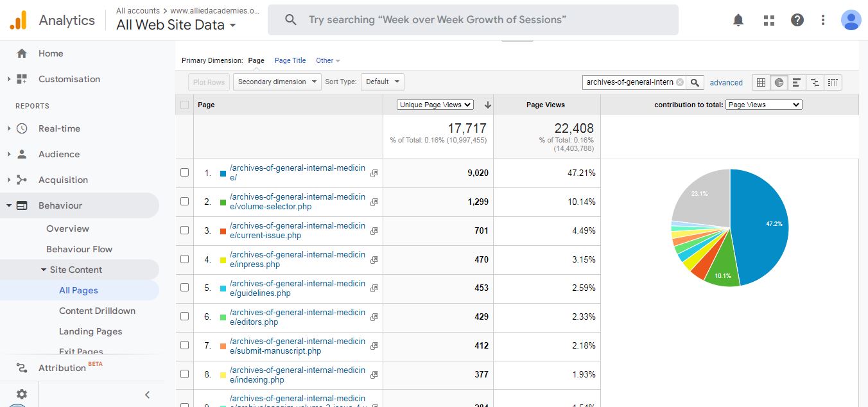The height and width of the screenshot is (407, 868).
Task: Switch to the data table view icon
Action: tap(761, 82)
